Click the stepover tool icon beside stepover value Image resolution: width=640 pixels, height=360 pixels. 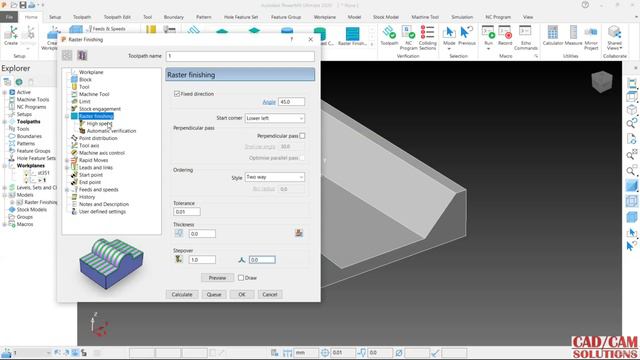point(179,259)
